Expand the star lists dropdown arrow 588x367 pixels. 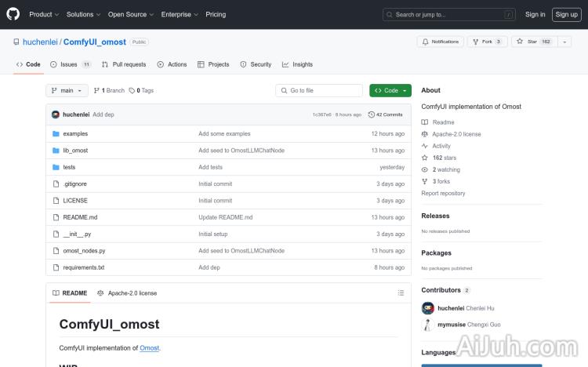coord(564,42)
